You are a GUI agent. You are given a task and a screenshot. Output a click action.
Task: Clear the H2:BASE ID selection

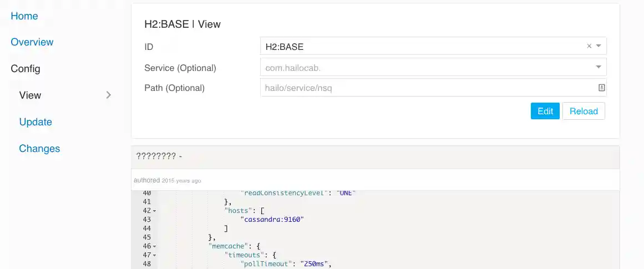pos(589,47)
